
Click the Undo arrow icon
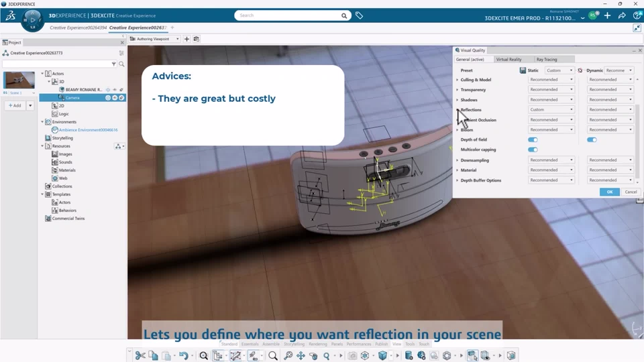pyautogui.click(x=183, y=355)
